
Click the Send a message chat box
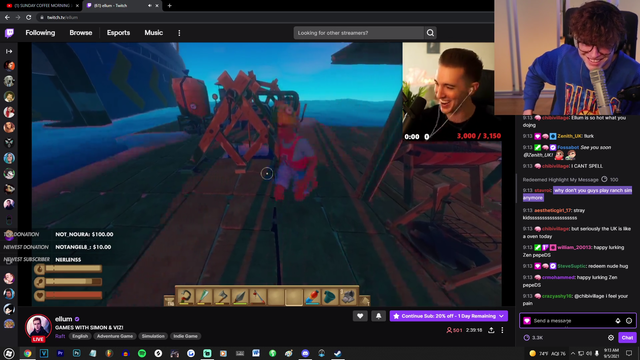pos(571,321)
